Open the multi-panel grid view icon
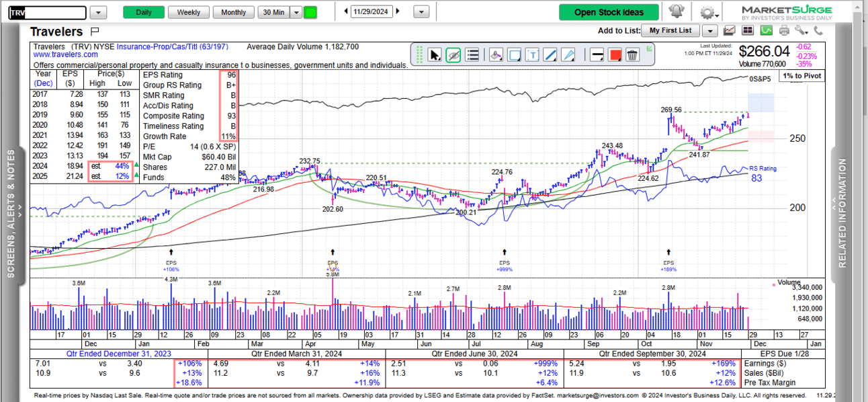Viewport: 868px width, 402px height. click(x=748, y=30)
